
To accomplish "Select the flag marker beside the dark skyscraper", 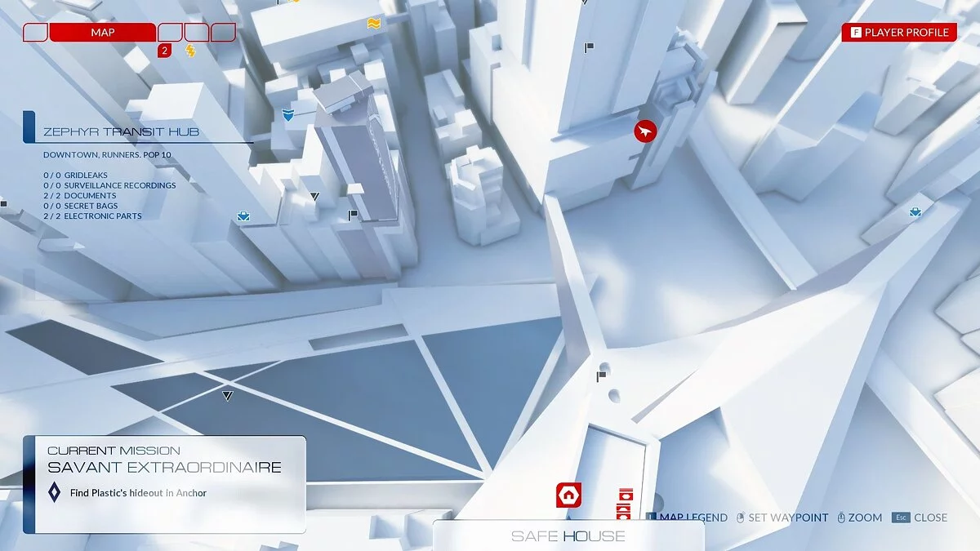I will tap(353, 216).
